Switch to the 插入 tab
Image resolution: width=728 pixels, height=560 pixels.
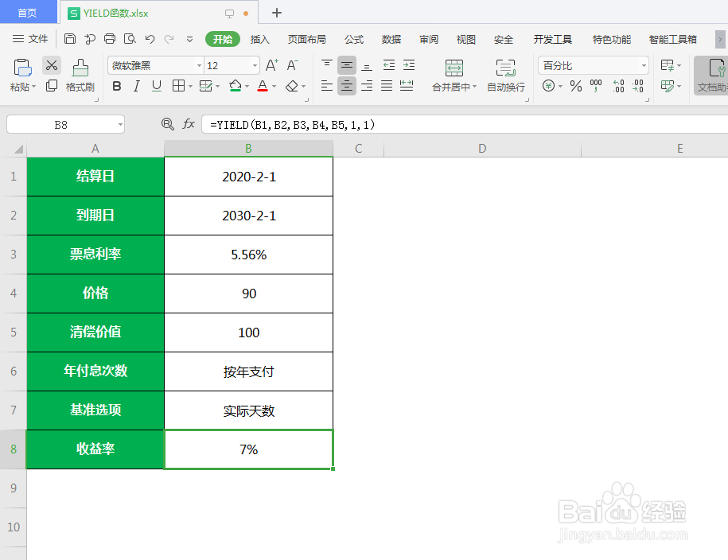pyautogui.click(x=259, y=40)
